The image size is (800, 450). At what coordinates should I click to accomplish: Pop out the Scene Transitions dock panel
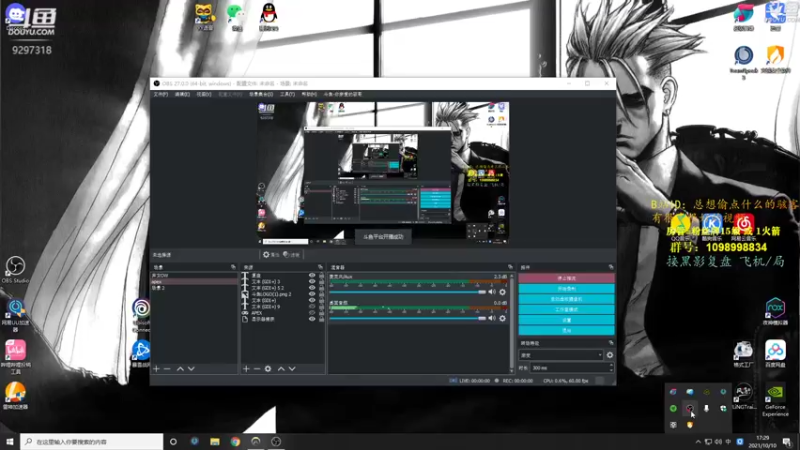click(611, 342)
